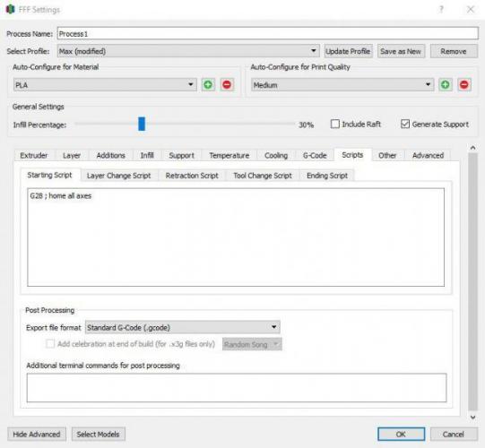Open the Select Profile dropdown
485x448 pixels.
click(x=188, y=51)
